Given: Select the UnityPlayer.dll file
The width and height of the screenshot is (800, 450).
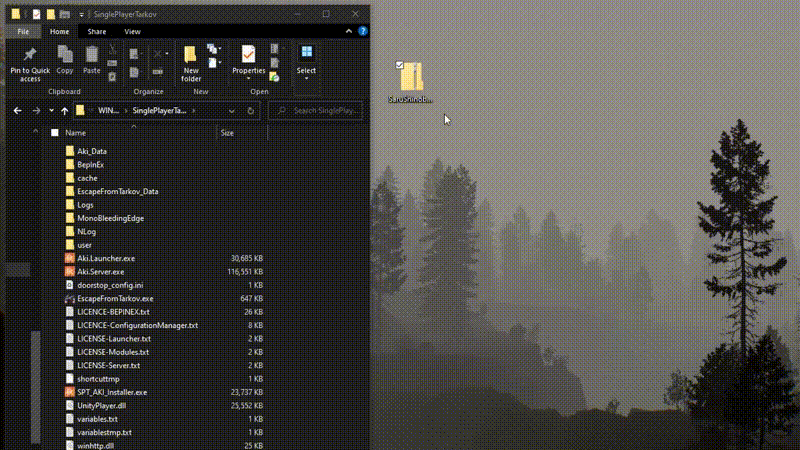Looking at the screenshot, I should [x=102, y=406].
